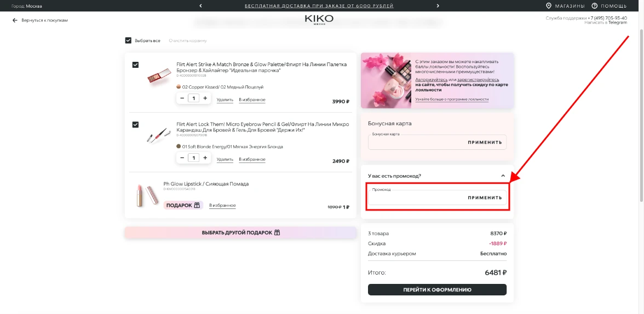Open the KIKO logo home link
Viewport: 644px width, 314px height.
[x=319, y=19]
